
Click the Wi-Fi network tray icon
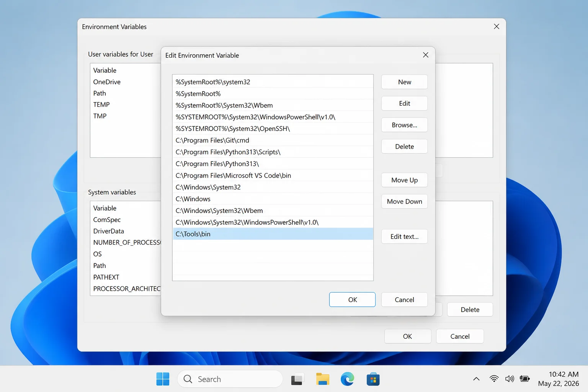pyautogui.click(x=494, y=379)
